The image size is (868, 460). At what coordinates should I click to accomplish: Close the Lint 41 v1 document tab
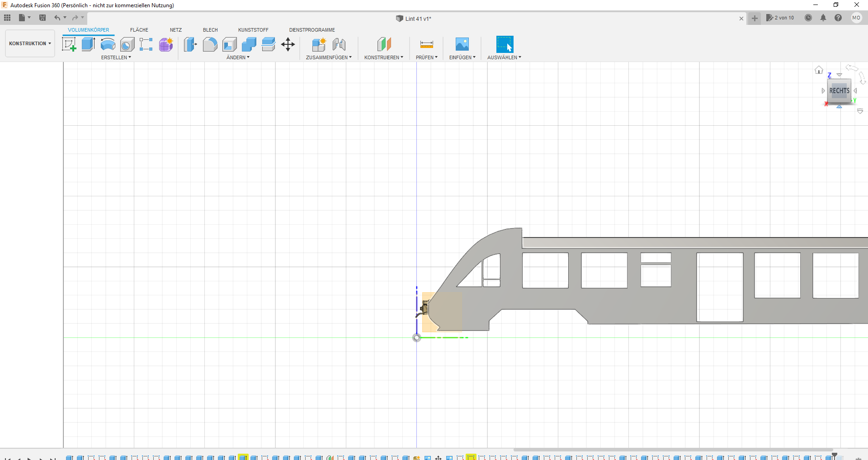(x=741, y=19)
